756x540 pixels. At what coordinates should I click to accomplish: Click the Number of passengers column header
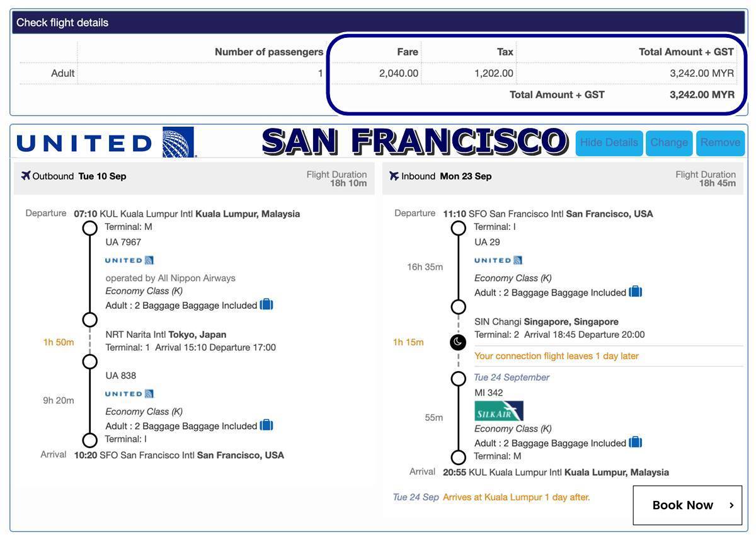(x=269, y=52)
